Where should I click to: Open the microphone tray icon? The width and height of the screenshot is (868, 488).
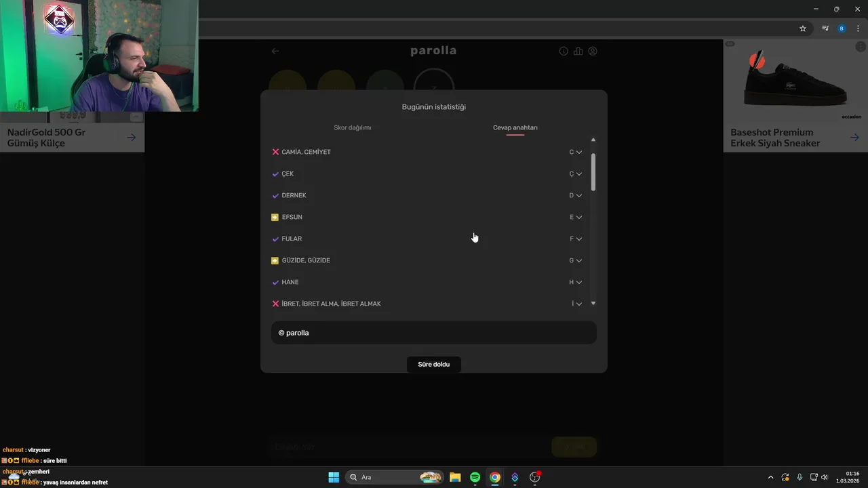(x=800, y=477)
